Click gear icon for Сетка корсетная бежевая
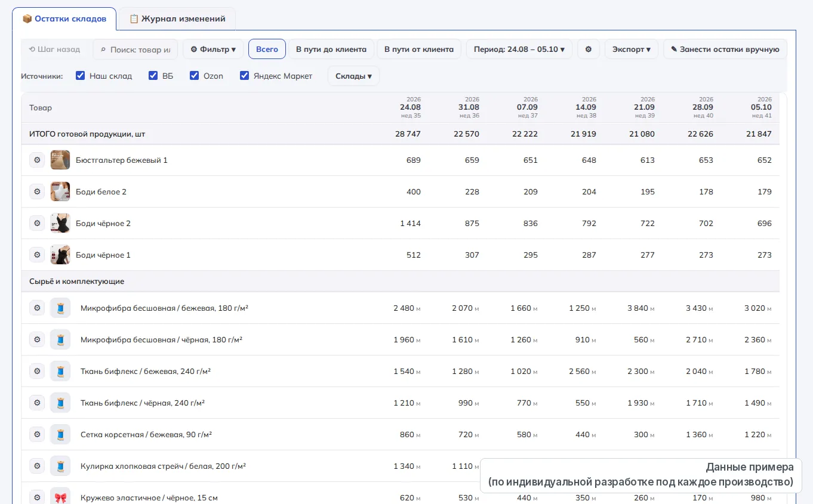Image resolution: width=813 pixels, height=504 pixels. click(37, 434)
